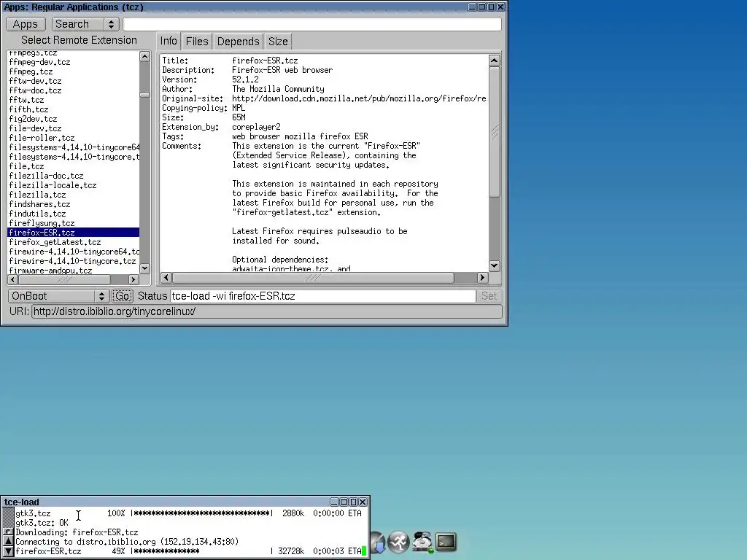This screenshot has height=560, width=747.
Task: Select the highlighted firefox-ESR.tcz entry
Action: tap(74, 233)
